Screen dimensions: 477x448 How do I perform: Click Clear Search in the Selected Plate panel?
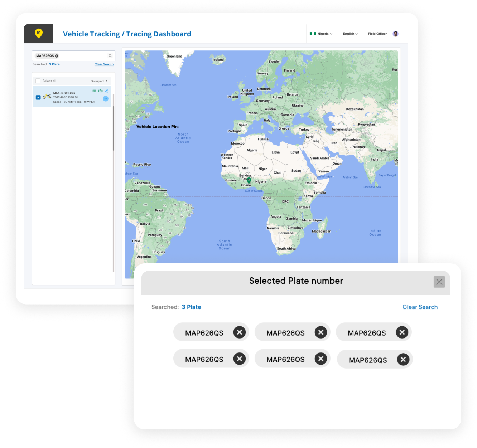[420, 307]
